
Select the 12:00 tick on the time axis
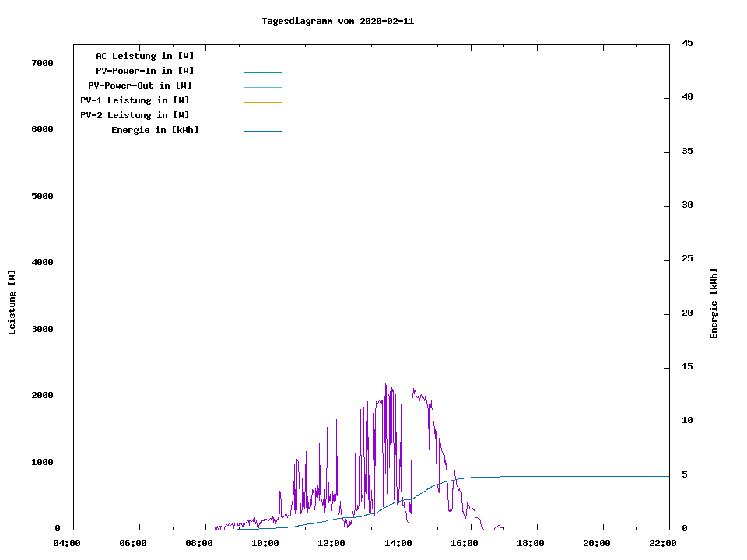click(x=332, y=543)
